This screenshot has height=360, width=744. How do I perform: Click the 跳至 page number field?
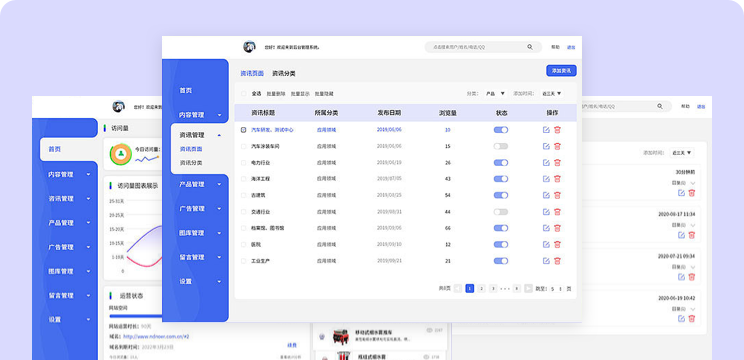pyautogui.click(x=557, y=288)
